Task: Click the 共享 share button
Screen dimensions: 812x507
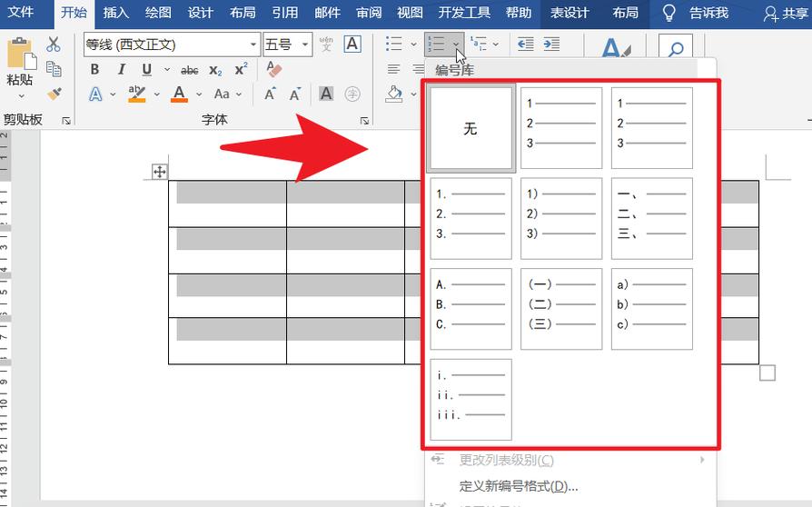Action: pyautogui.click(x=786, y=14)
